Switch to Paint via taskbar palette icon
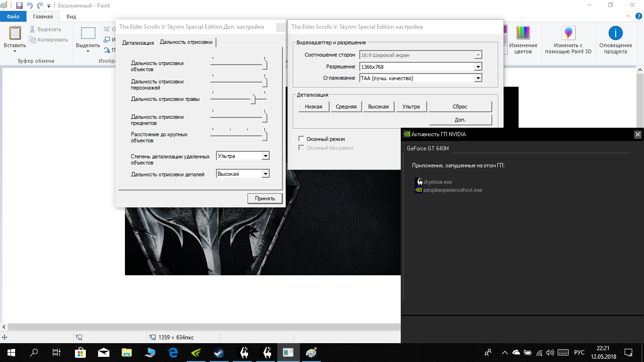Viewport: 644px width, 362px height. click(312, 352)
